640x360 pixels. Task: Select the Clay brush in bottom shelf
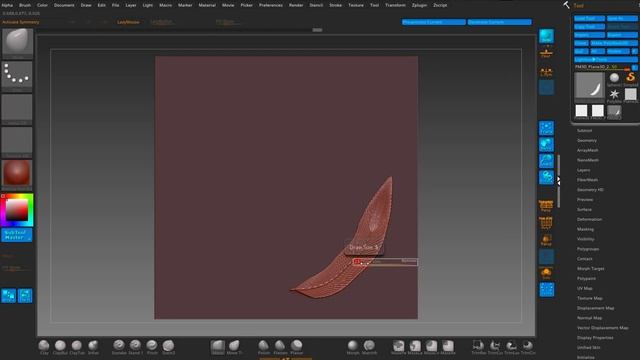point(44,346)
